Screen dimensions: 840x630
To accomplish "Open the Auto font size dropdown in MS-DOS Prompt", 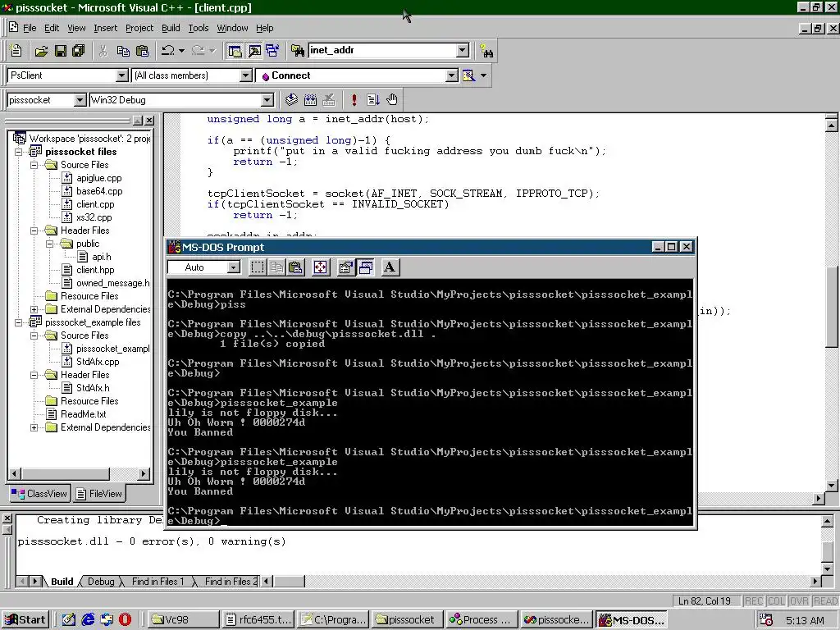I will tap(234, 267).
